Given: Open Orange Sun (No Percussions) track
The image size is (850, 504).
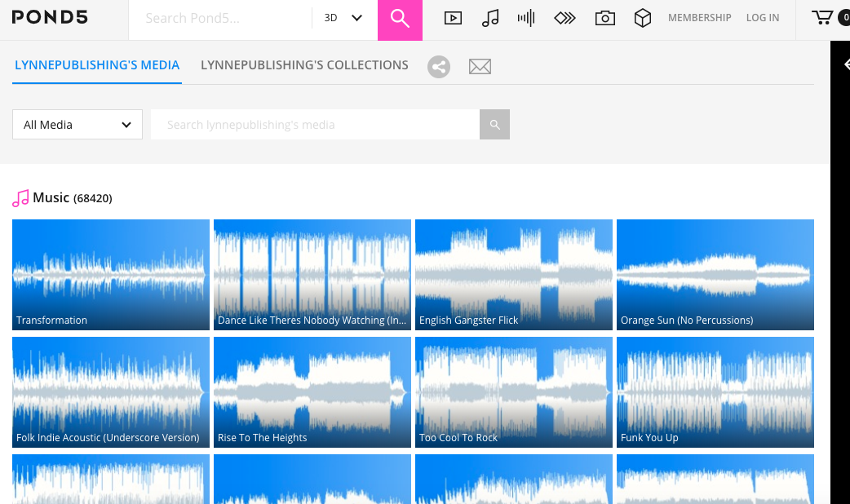Looking at the screenshot, I should point(715,275).
